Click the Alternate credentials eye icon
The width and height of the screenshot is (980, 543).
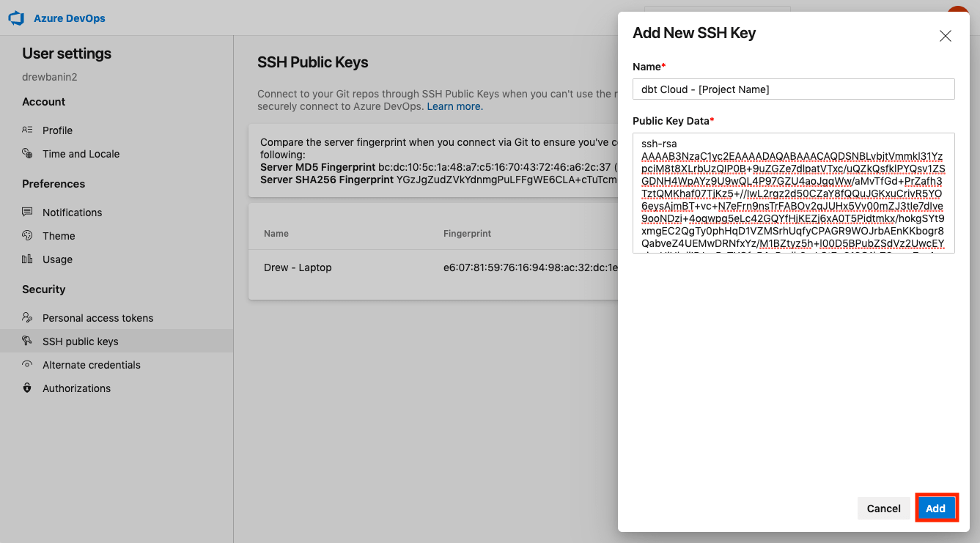[27, 364]
